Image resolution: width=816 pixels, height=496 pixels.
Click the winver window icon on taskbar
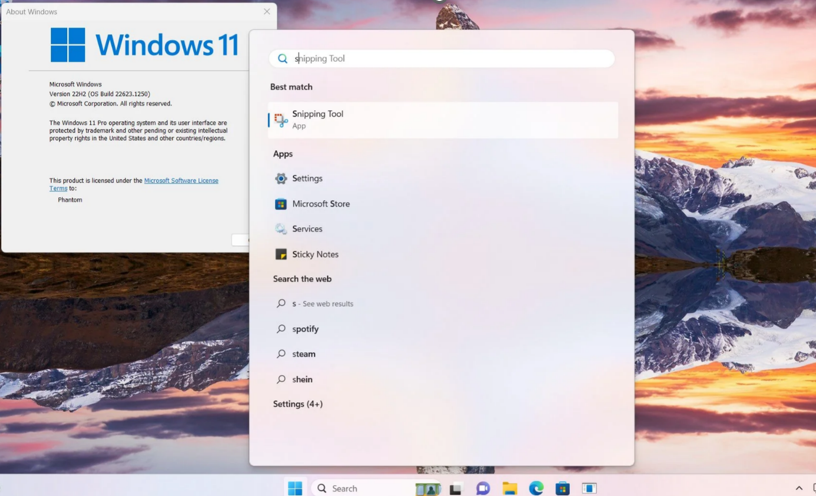click(x=589, y=488)
